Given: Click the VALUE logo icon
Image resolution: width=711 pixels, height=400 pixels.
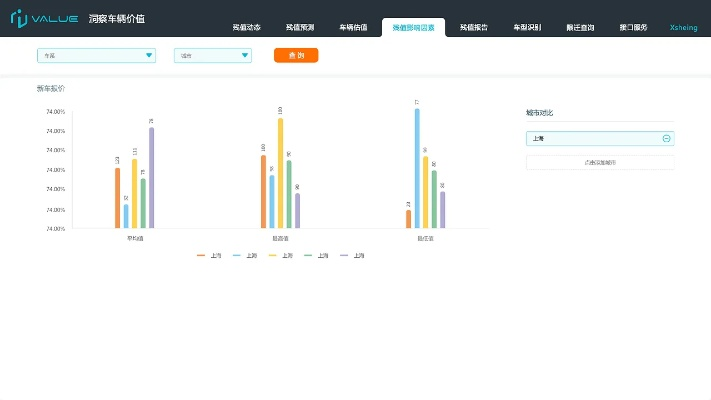Looking at the screenshot, I should pyautogui.click(x=18, y=18).
